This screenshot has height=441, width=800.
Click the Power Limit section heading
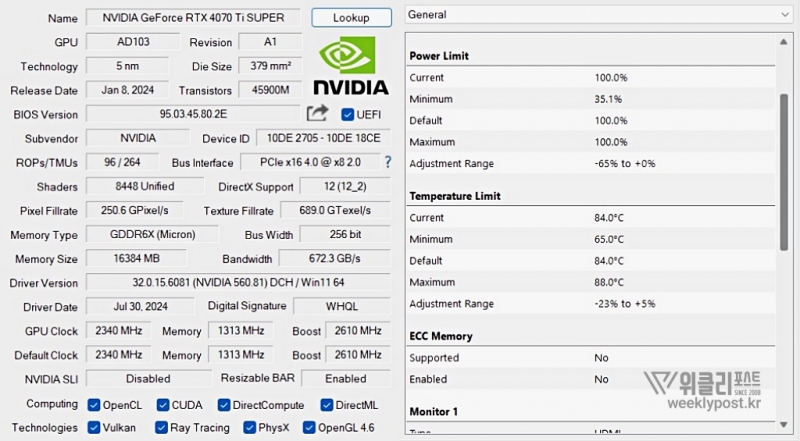point(439,56)
